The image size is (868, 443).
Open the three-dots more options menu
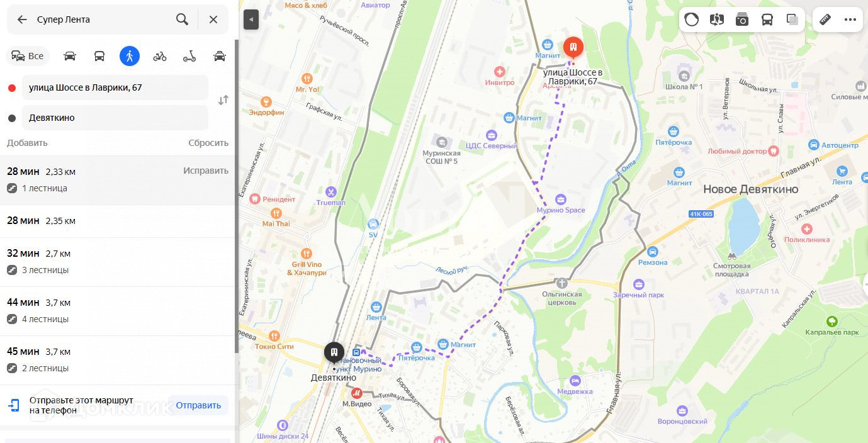[x=850, y=20]
